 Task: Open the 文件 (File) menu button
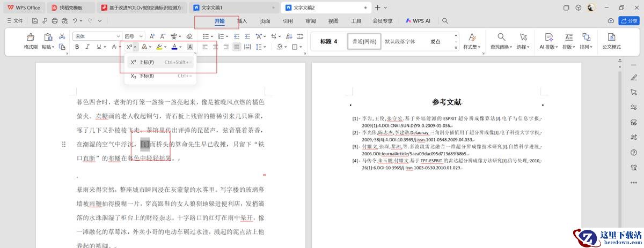[15, 21]
